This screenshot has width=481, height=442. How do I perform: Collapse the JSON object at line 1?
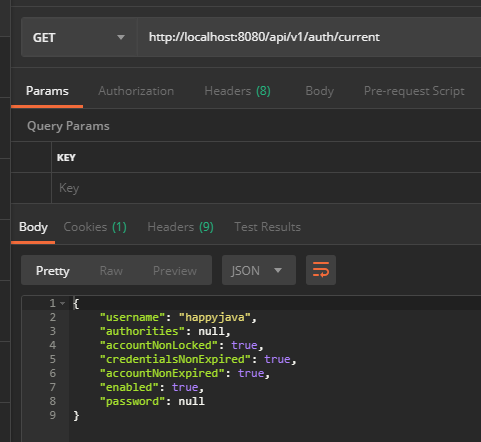[x=62, y=303]
